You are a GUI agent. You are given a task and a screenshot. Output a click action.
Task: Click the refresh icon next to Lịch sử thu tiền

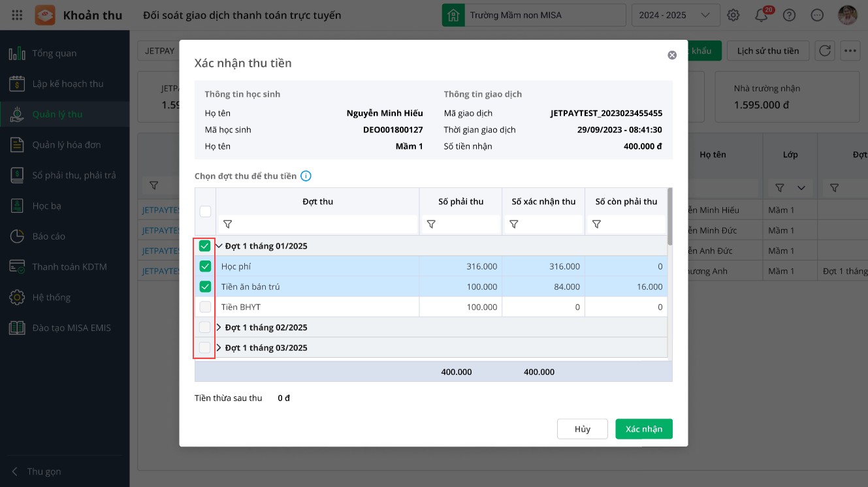tap(826, 51)
